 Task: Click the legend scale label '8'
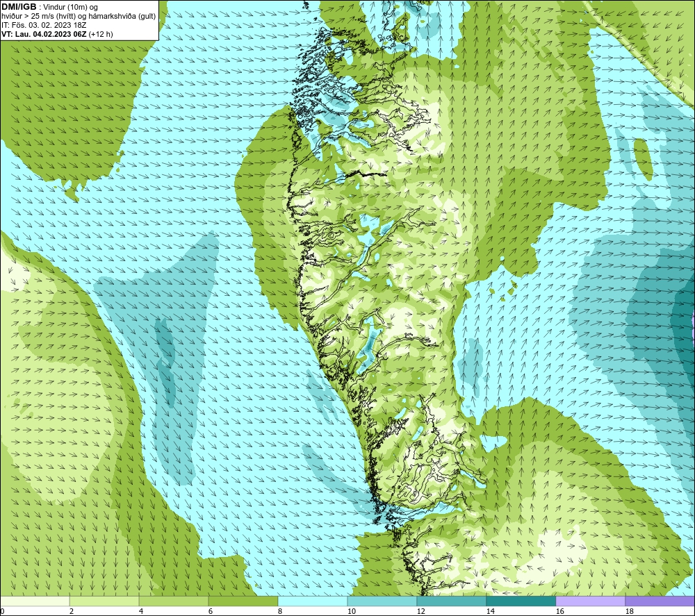coord(279,611)
